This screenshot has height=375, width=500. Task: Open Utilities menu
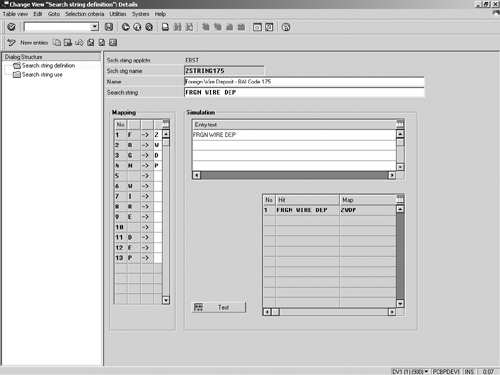pos(118,14)
